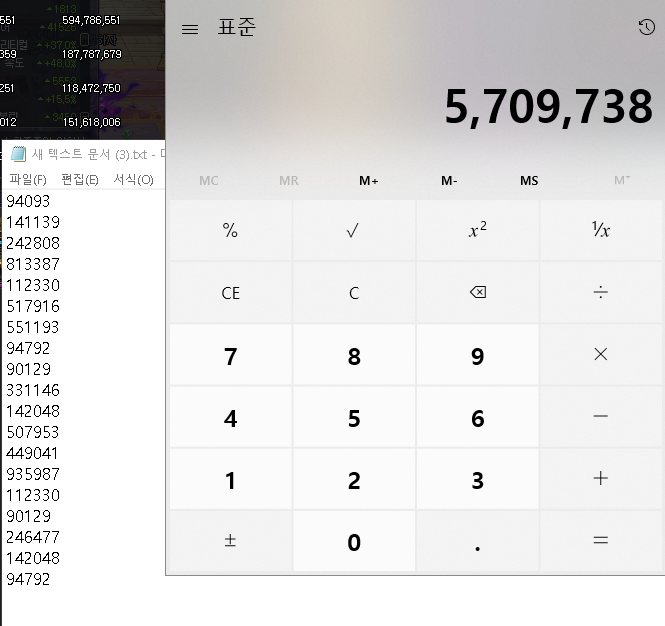This screenshot has height=626, width=665.
Task: Click the M+ memory add button
Action: (x=369, y=181)
